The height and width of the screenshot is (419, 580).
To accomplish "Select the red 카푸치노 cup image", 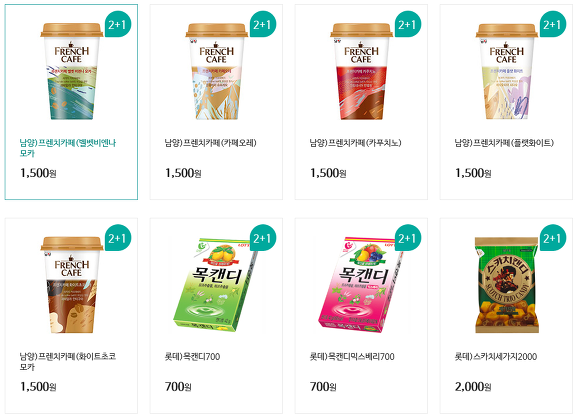I will [x=361, y=71].
